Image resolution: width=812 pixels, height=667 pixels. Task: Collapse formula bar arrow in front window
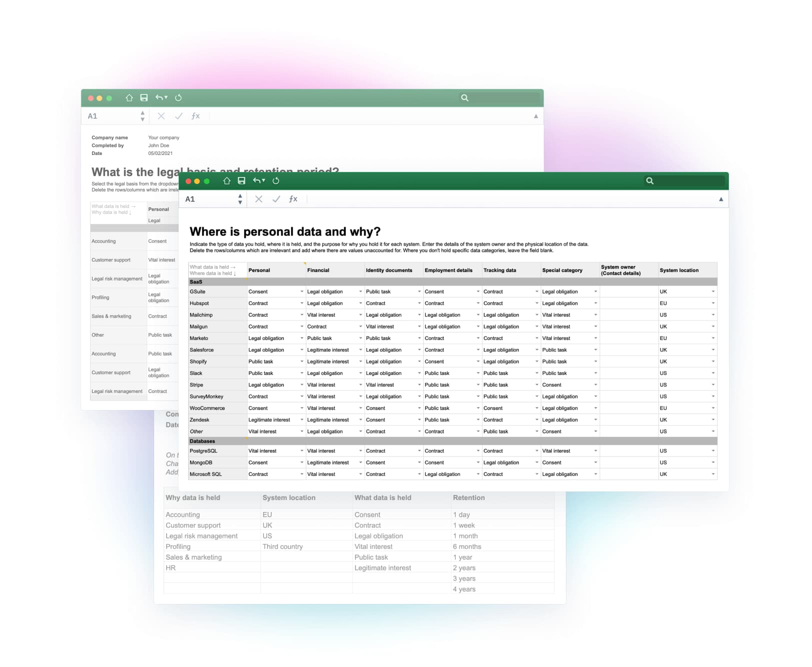coord(721,199)
